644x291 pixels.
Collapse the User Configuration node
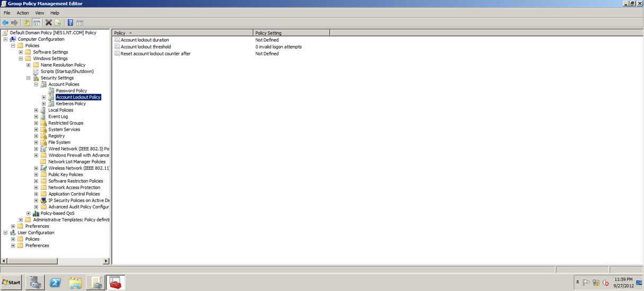(5, 233)
